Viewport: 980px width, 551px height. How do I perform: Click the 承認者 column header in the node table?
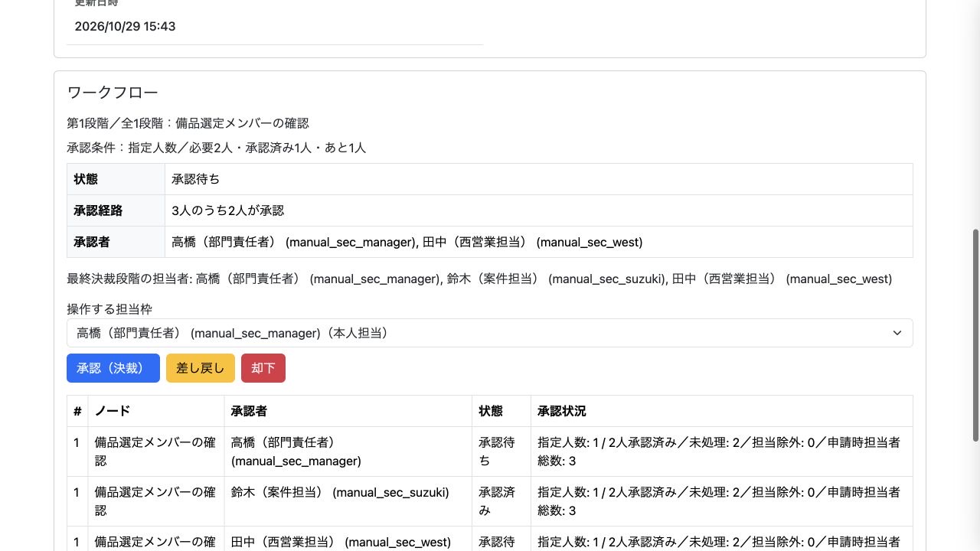click(x=348, y=411)
